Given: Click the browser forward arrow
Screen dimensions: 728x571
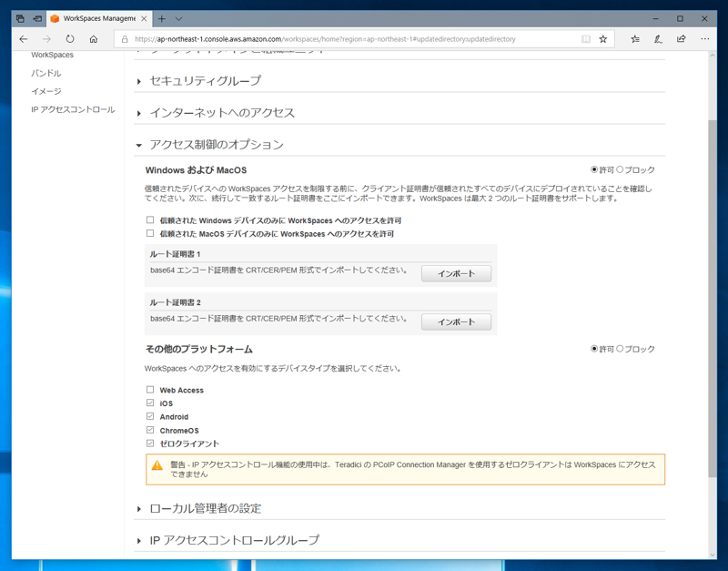Looking at the screenshot, I should (46, 39).
